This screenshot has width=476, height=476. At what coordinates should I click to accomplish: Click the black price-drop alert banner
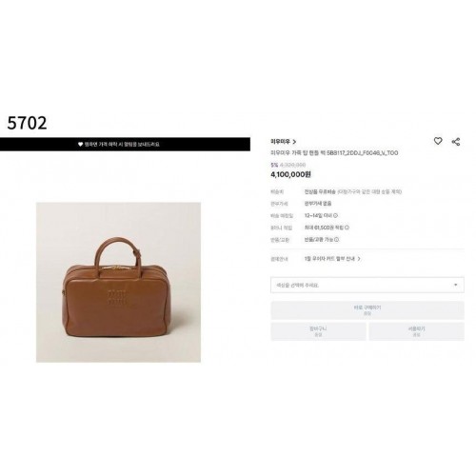tap(125, 145)
